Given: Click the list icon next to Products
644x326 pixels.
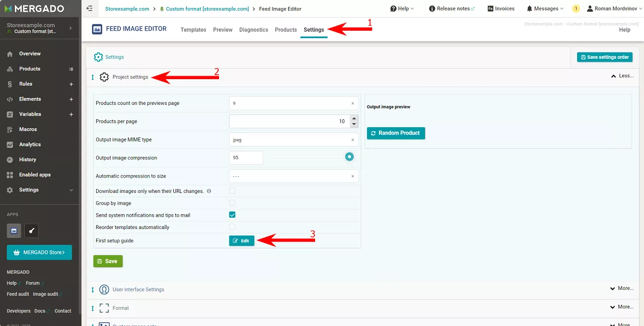Looking at the screenshot, I should tap(71, 69).
